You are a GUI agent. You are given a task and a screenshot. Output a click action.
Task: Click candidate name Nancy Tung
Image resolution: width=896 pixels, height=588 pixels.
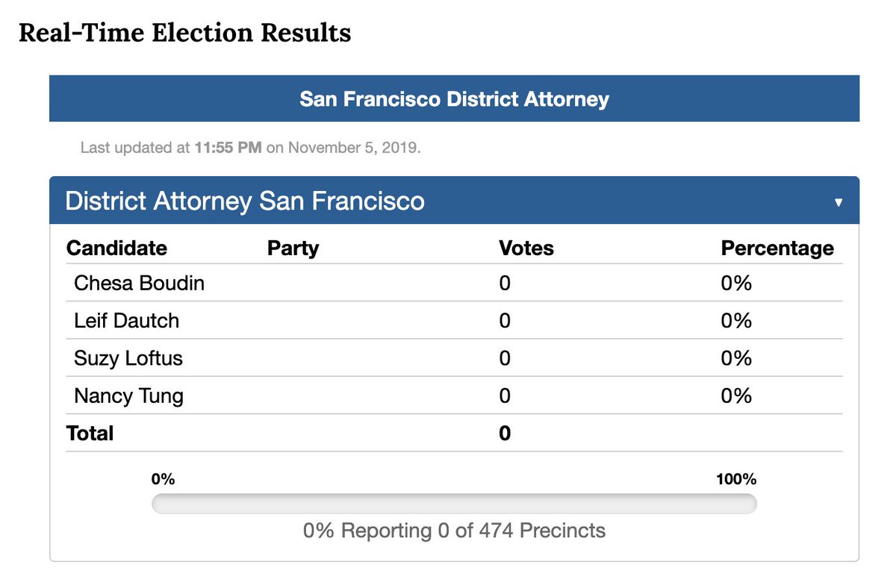click(x=128, y=395)
